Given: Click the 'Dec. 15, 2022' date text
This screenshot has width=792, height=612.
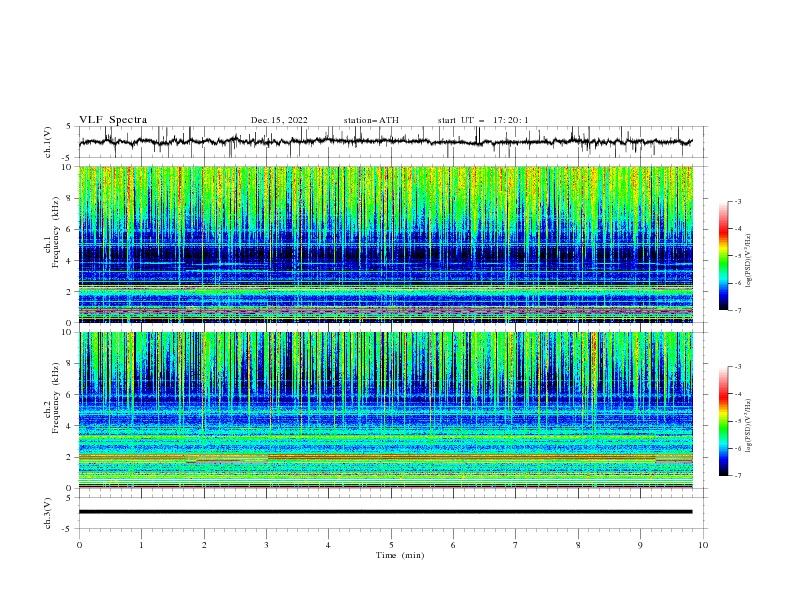Looking at the screenshot, I should point(279,120).
